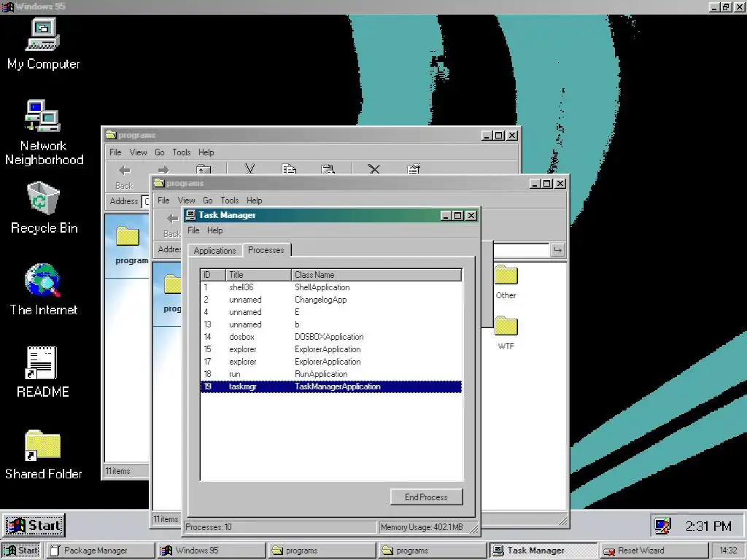Open View menu in front programs window
The image size is (747, 560).
[186, 201]
